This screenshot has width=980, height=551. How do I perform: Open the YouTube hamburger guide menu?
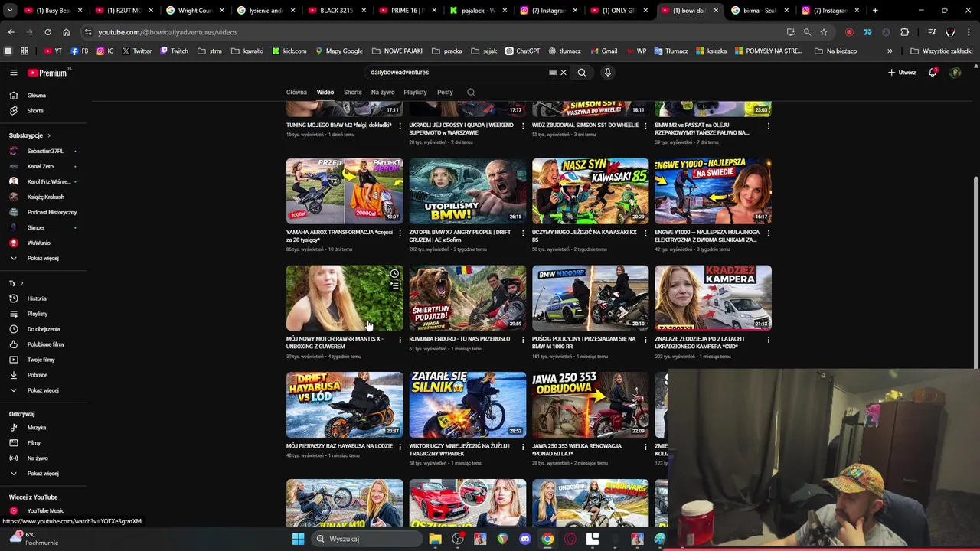tap(13, 73)
